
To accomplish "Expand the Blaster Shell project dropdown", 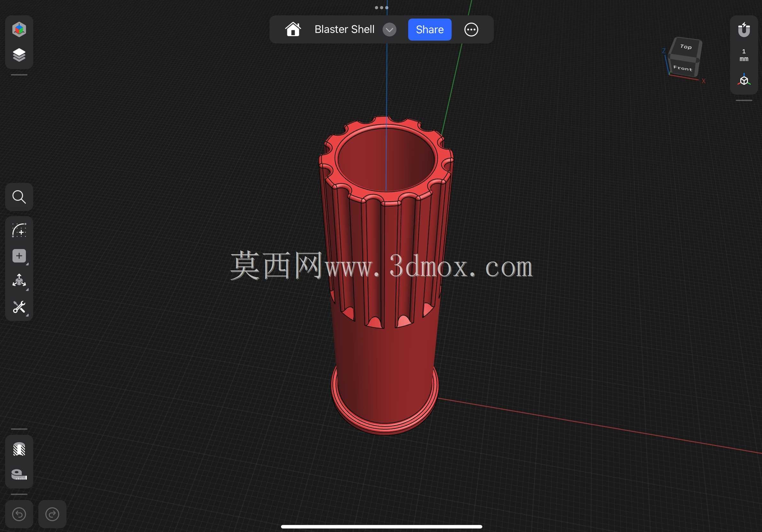I will coord(389,29).
